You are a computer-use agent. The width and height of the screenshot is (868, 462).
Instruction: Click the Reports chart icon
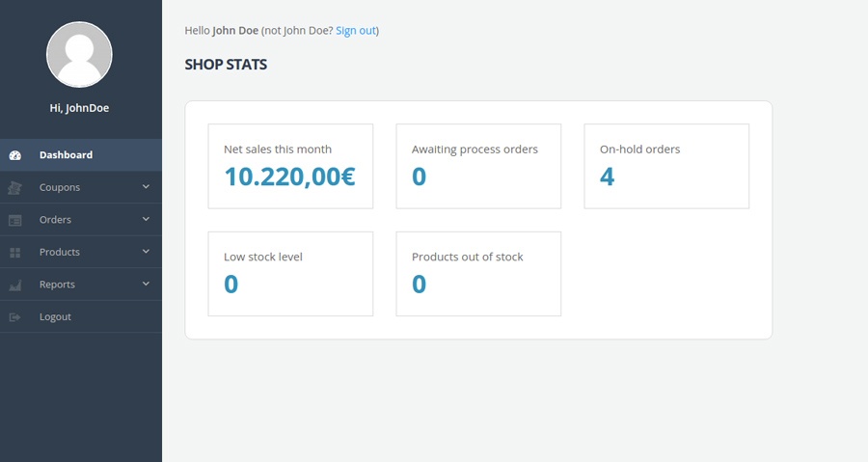click(x=14, y=285)
